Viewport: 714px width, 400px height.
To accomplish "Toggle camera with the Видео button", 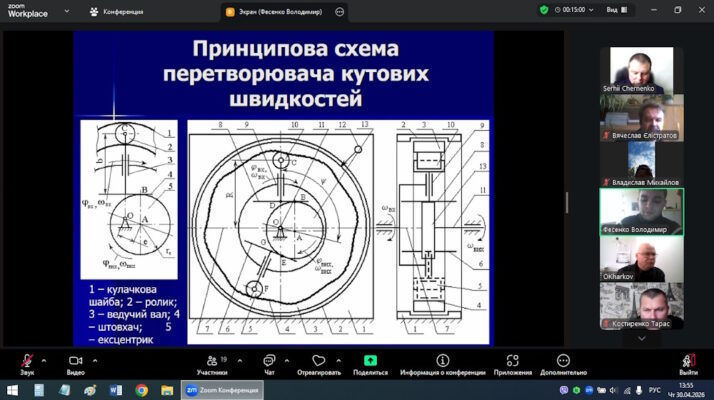I will (76, 364).
